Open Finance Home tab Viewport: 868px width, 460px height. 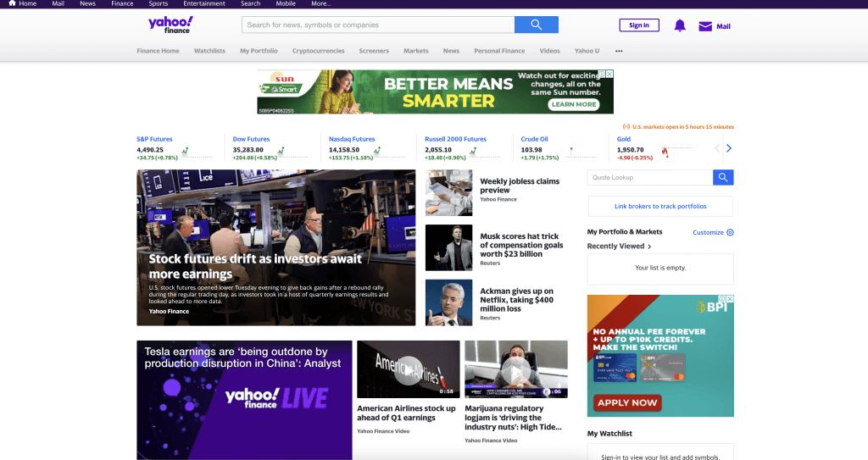(158, 51)
